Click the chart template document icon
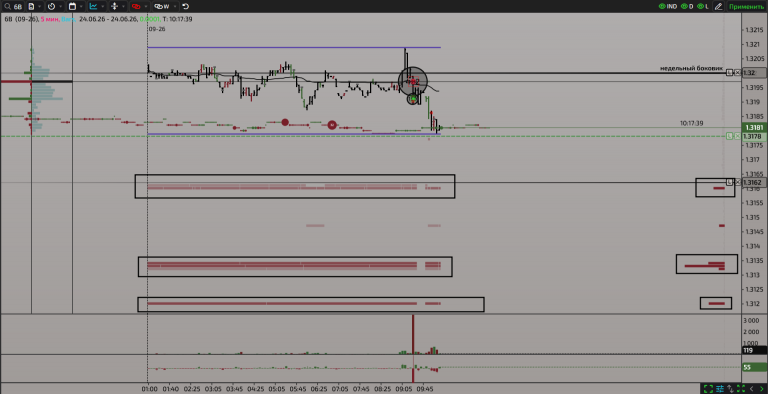This screenshot has height=394, width=768. [31, 6]
